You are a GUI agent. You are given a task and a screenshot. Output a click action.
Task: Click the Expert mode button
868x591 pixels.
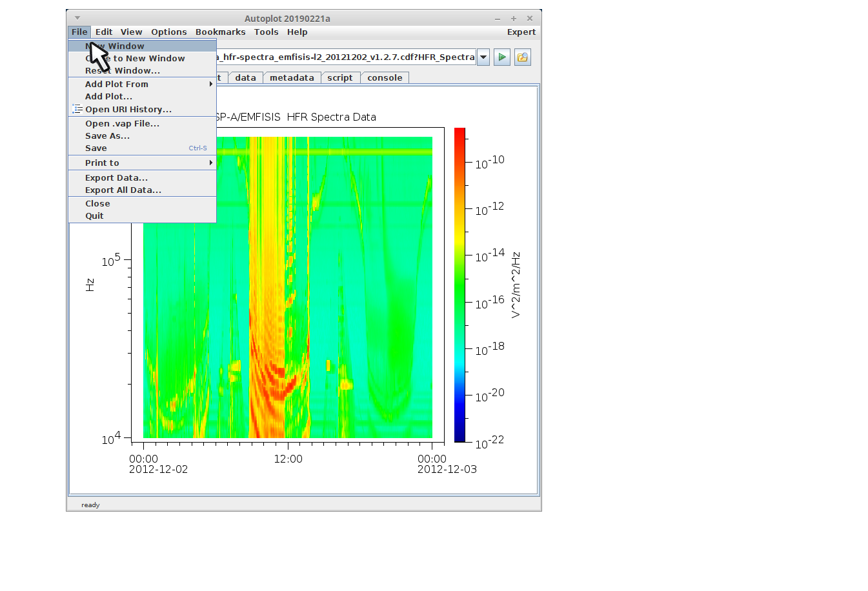(521, 32)
